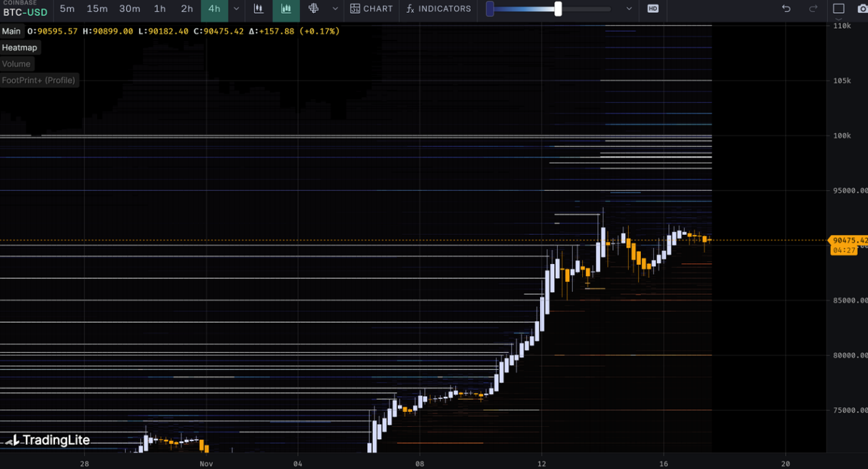Open the dropdown chevron right of the heatmap slider

tap(629, 9)
